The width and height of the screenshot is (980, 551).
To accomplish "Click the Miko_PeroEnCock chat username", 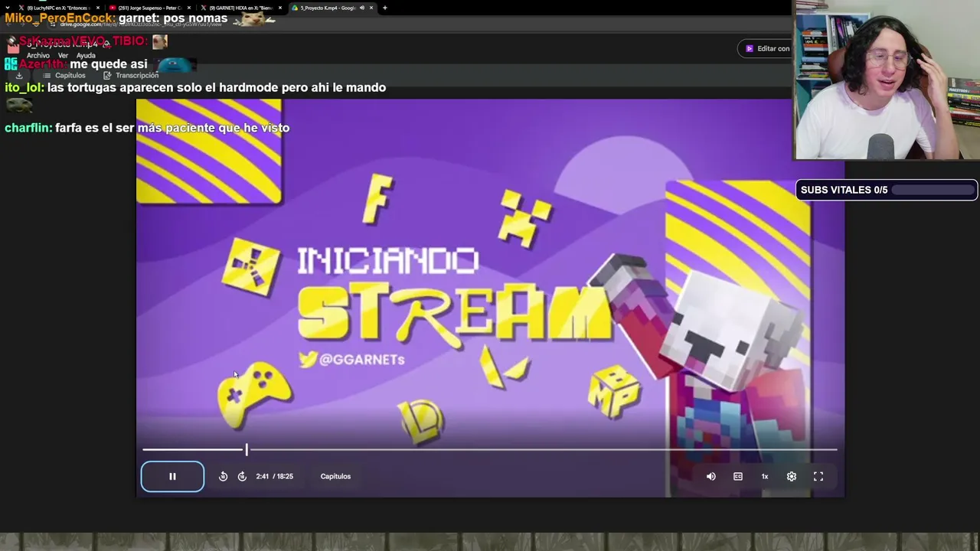I will pyautogui.click(x=60, y=18).
